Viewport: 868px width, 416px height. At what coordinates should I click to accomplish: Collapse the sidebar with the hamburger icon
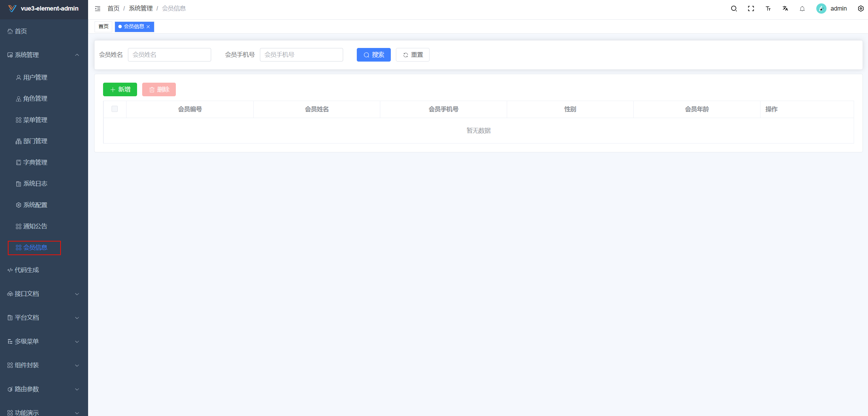98,9
